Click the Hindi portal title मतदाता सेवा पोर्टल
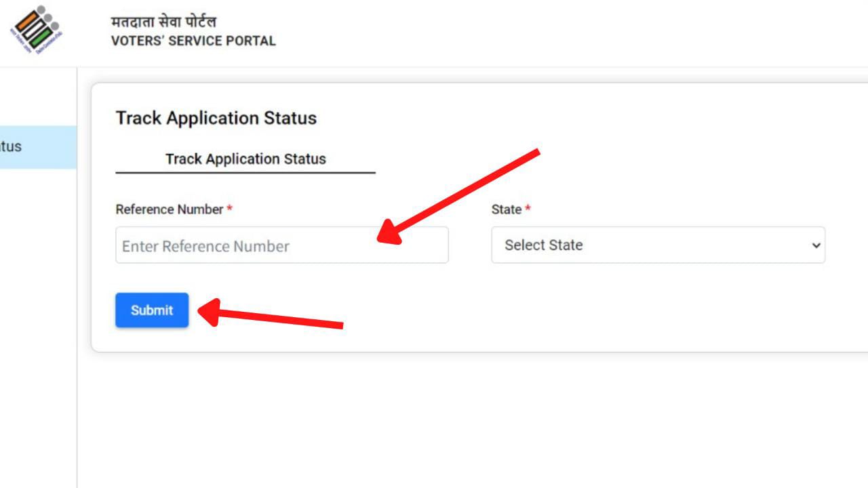 coord(163,20)
